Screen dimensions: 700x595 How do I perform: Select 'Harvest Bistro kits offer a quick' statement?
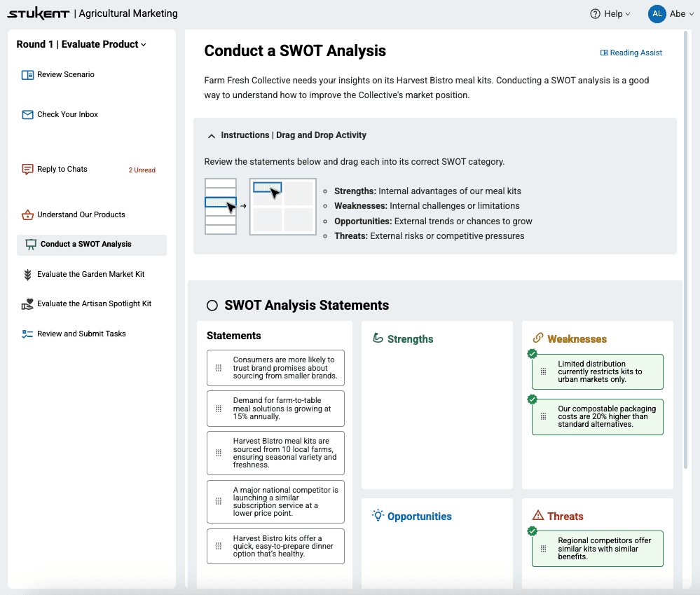click(x=275, y=546)
